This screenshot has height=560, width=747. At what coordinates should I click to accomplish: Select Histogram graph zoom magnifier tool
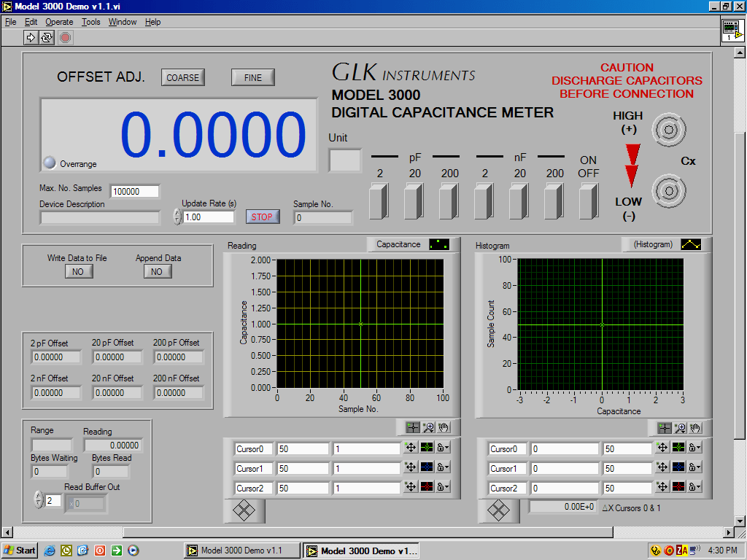[680, 427]
